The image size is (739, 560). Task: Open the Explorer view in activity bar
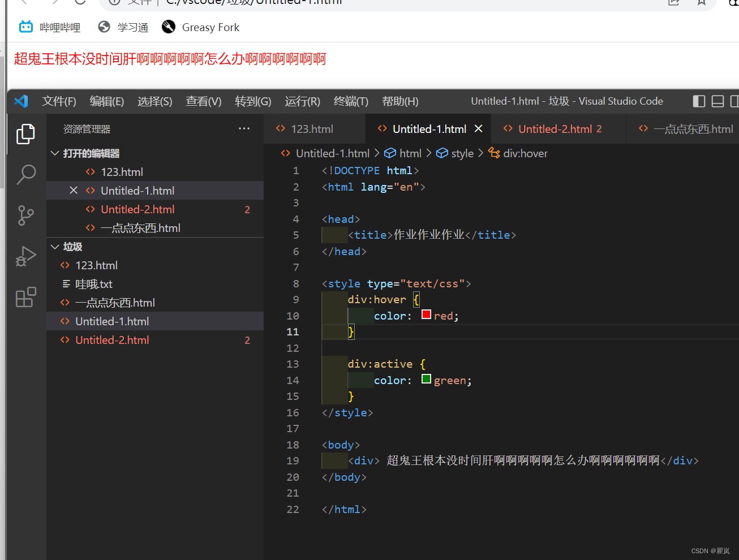click(25, 134)
